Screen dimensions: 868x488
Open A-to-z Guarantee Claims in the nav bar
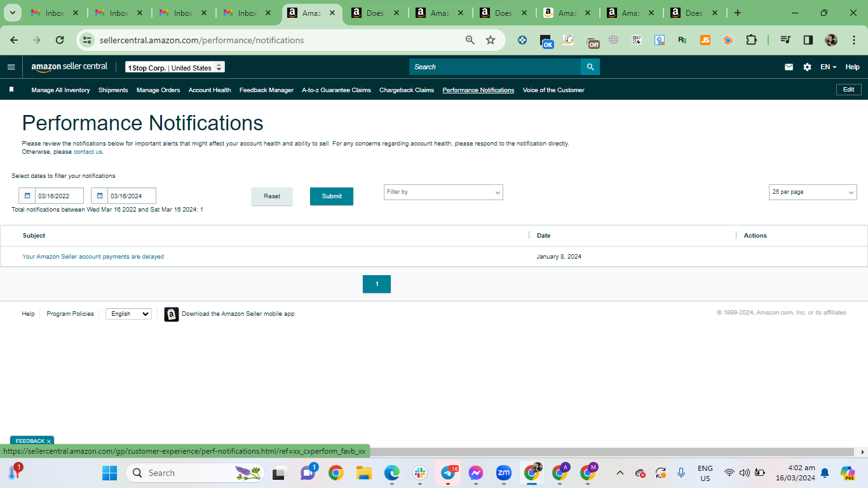336,90
